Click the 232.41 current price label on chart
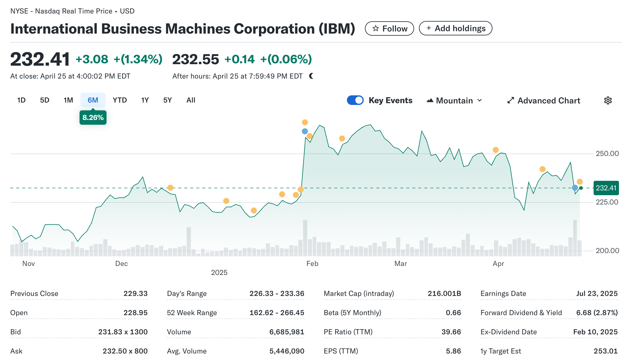 pos(606,188)
